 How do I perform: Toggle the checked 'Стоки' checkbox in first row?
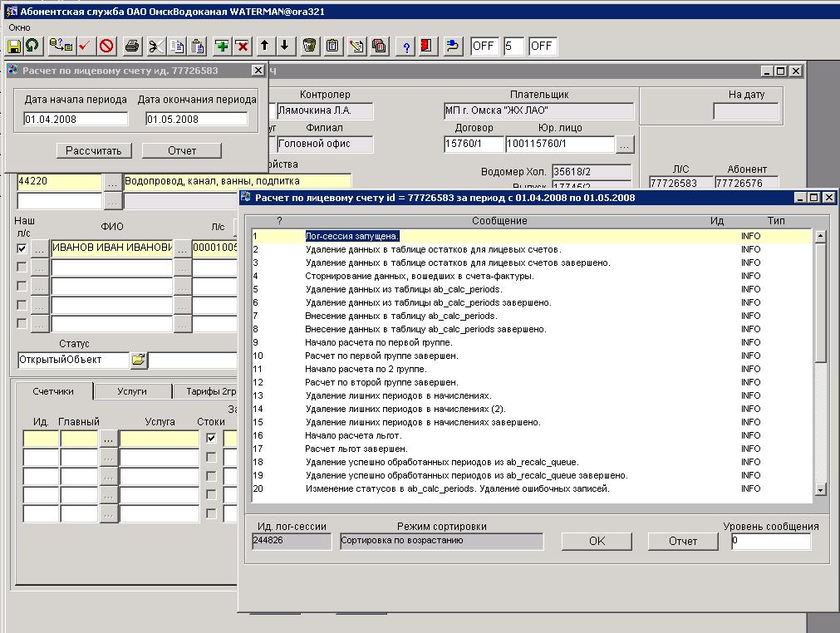[x=211, y=438]
